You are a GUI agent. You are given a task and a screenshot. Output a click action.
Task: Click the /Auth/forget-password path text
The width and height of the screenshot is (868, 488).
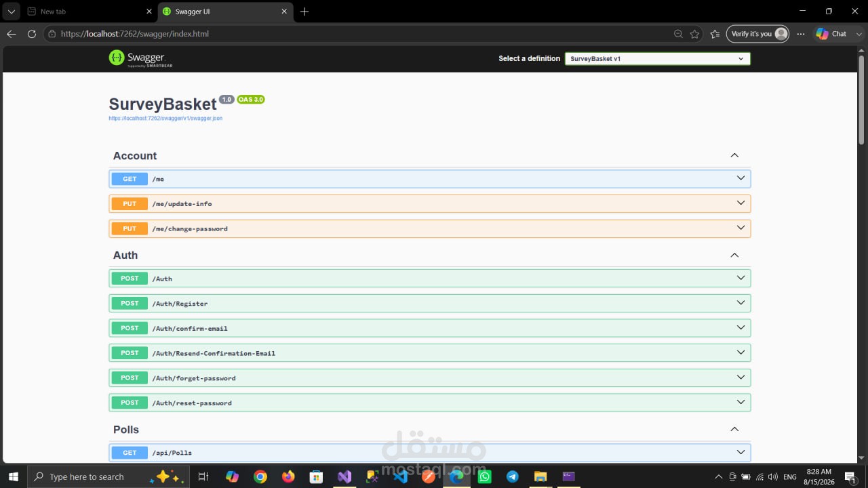tap(194, 378)
